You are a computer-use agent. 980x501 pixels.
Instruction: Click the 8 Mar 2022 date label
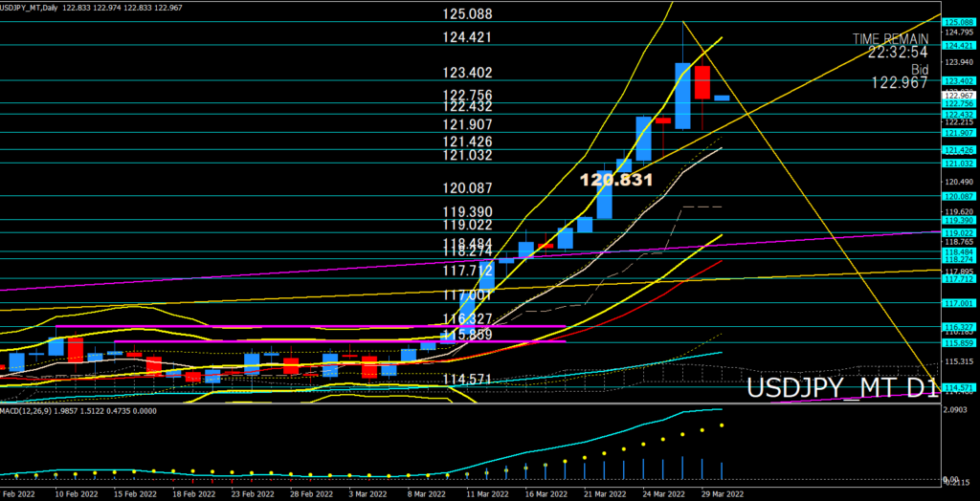pyautogui.click(x=428, y=493)
